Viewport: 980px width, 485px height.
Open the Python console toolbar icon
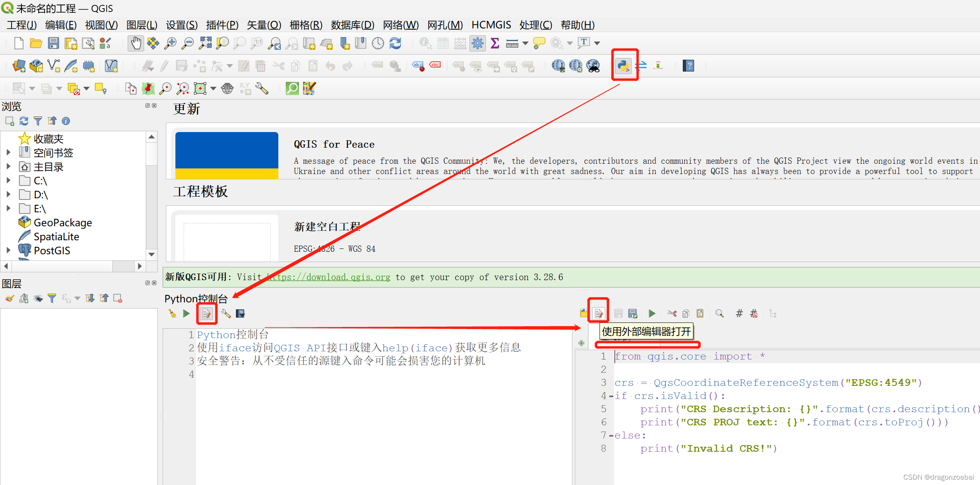pyautogui.click(x=623, y=65)
